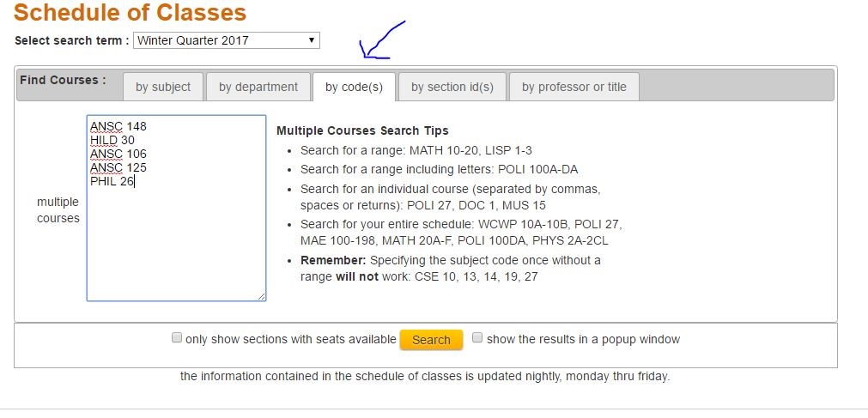Open the by section id(s) tab

[x=452, y=87]
